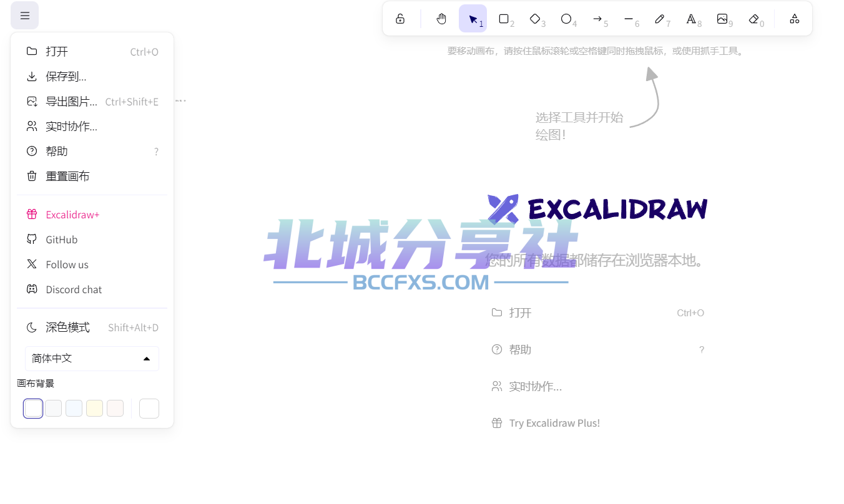Select the light pink canvas background swatch
Image resolution: width=844 pixels, height=504 pixels.
[115, 409]
